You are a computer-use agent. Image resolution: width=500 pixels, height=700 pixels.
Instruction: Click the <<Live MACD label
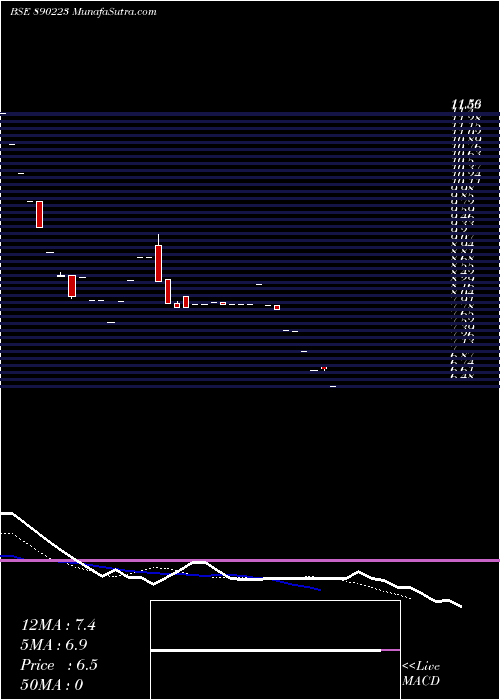pos(421,674)
